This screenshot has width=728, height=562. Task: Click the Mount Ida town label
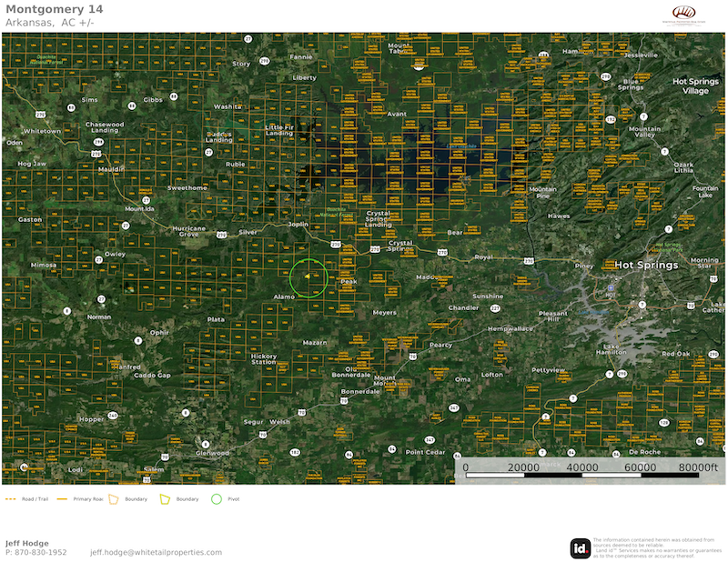pos(141,208)
